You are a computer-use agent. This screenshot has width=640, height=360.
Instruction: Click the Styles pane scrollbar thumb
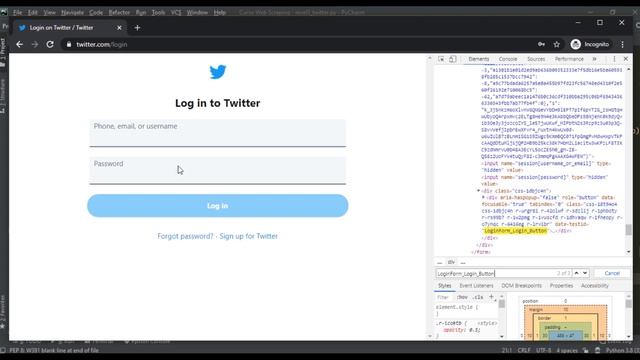click(502, 304)
